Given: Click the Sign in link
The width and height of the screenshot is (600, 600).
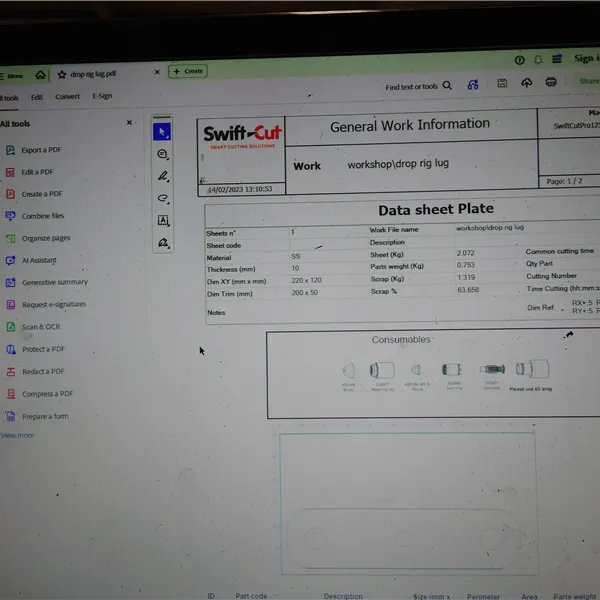Looking at the screenshot, I should point(587,58).
